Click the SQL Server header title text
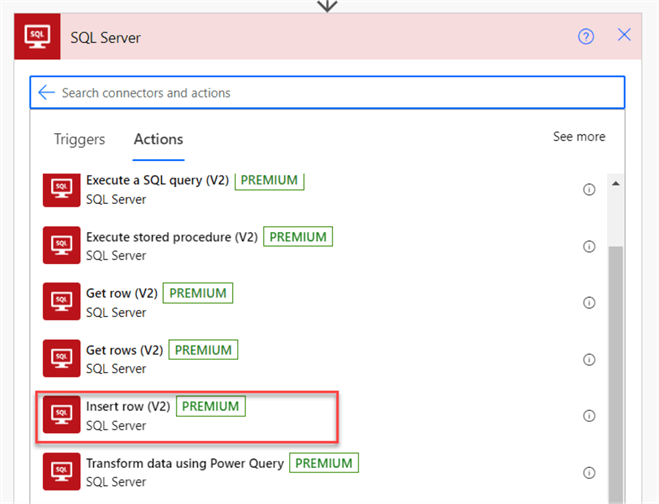 pos(105,38)
